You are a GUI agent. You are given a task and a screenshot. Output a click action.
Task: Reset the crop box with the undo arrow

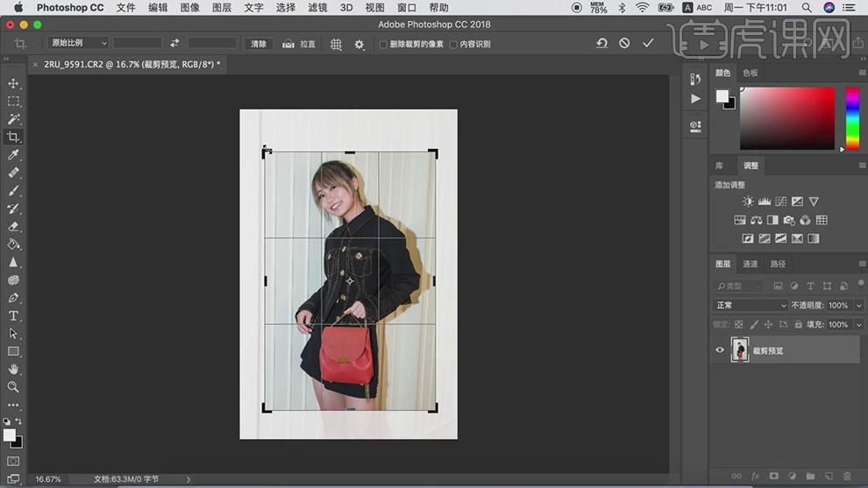tap(601, 43)
